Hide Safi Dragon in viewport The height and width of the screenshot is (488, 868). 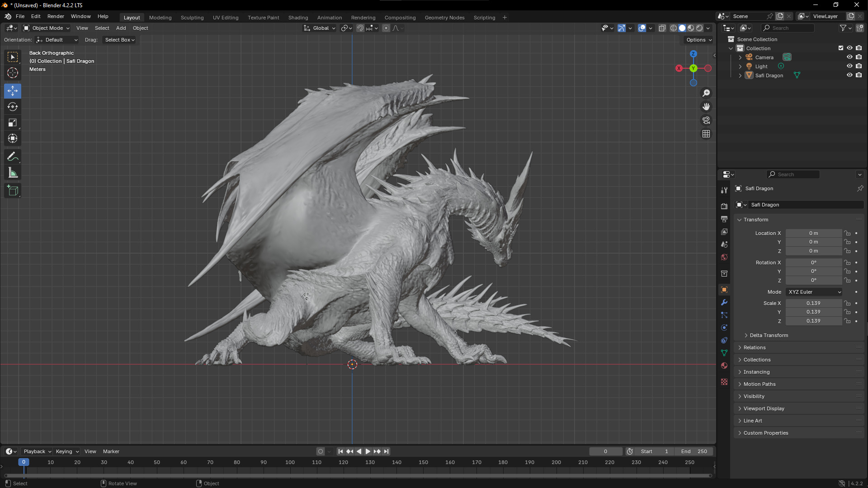pyautogui.click(x=849, y=75)
